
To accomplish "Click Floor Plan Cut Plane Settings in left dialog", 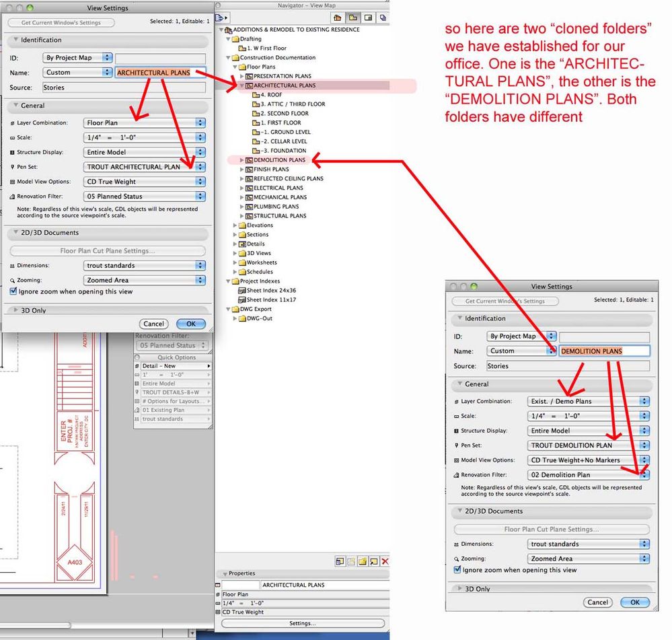I will point(108,251).
